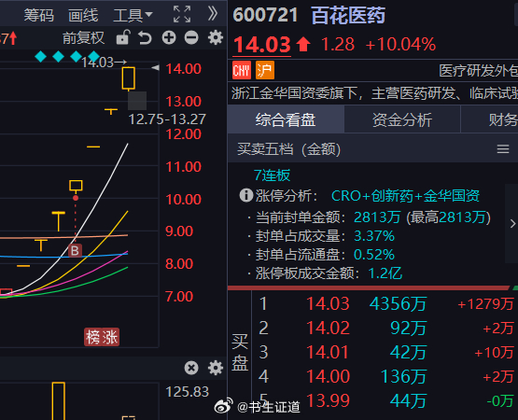The image size is (518, 420).
Task: Open the 工具 dropdown menu
Action: pos(133,15)
